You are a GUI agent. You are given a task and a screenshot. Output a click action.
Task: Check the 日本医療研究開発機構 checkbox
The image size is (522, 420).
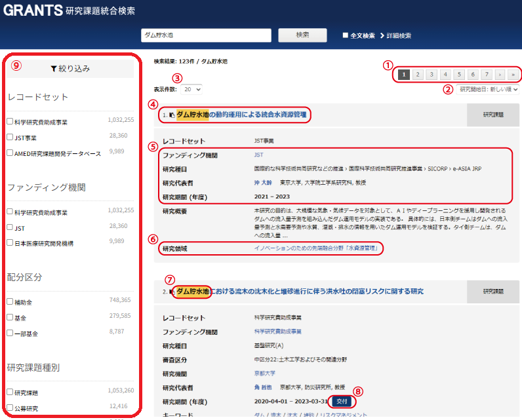(10, 242)
